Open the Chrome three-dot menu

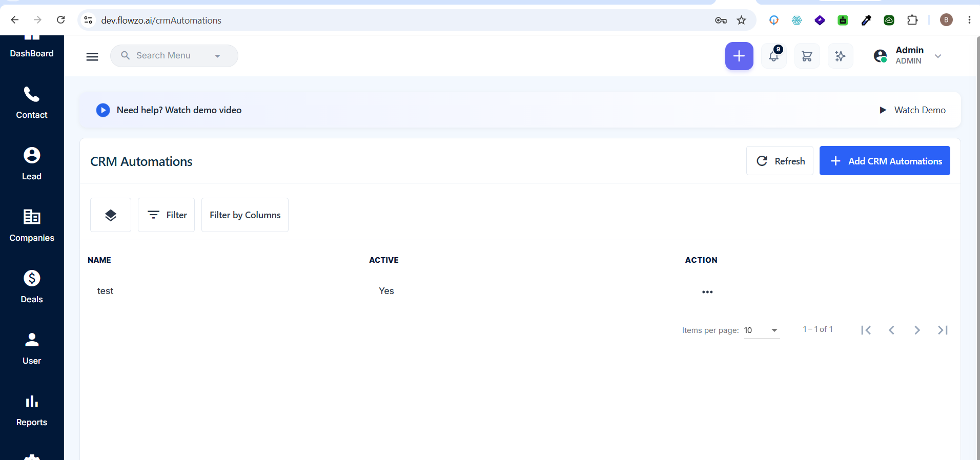point(969,20)
